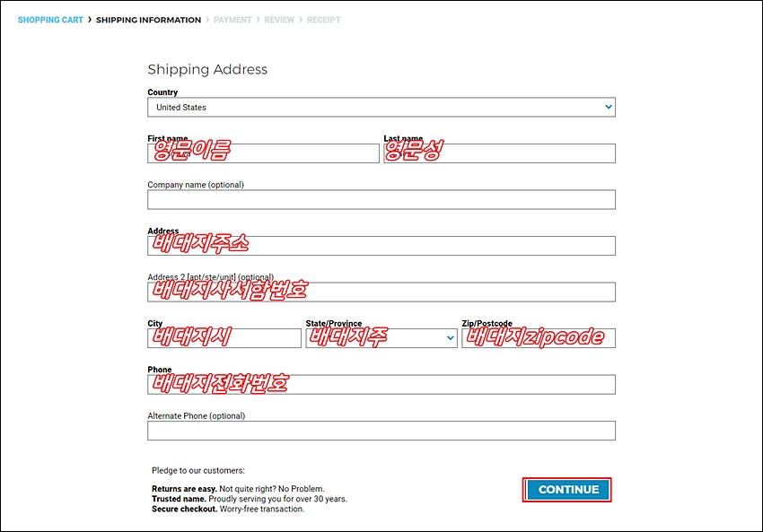Select the REVIEW breadcrumb step

point(279,20)
